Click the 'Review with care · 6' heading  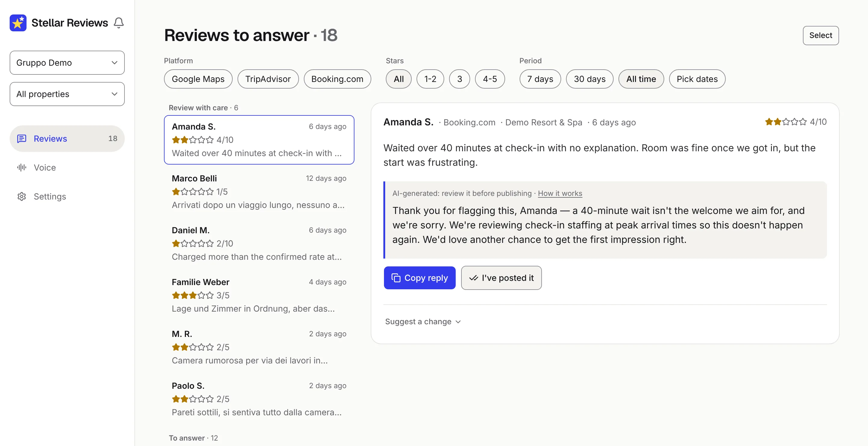point(203,108)
